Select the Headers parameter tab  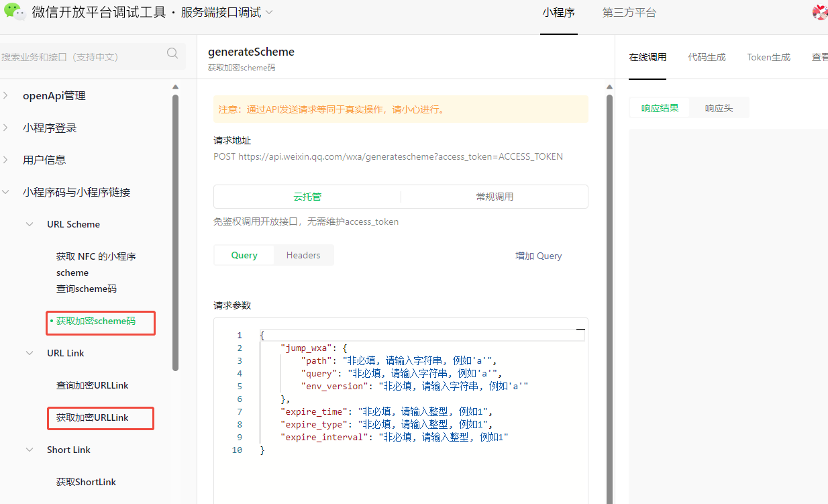(303, 255)
